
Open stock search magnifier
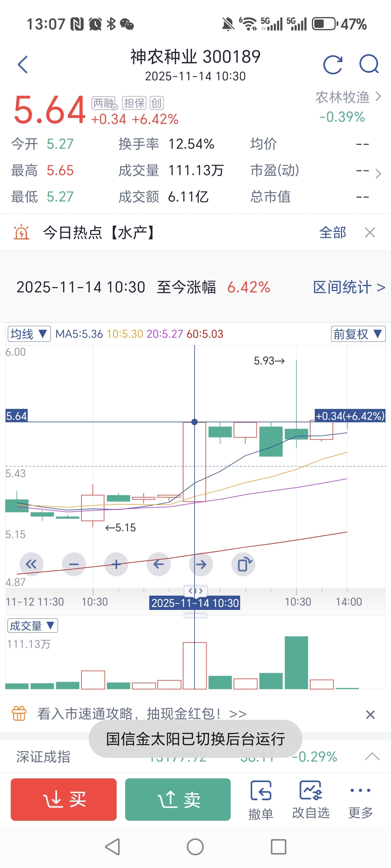tap(369, 64)
